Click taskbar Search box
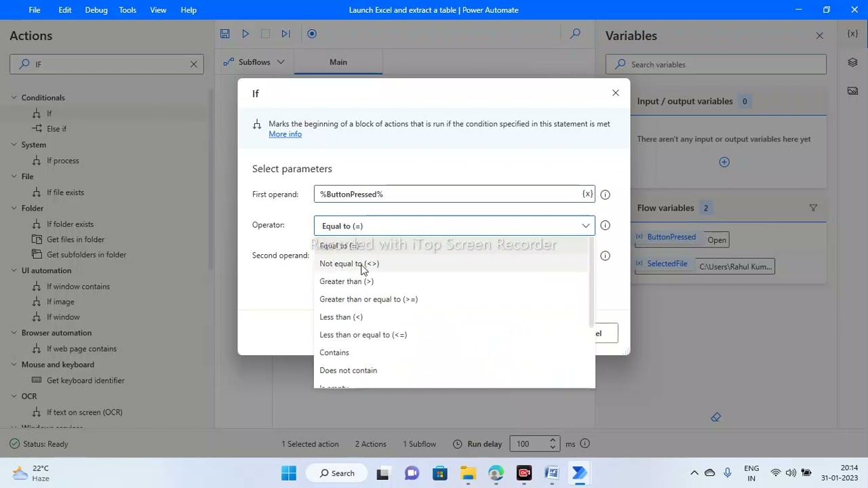This screenshot has height=488, width=868. (337, 473)
